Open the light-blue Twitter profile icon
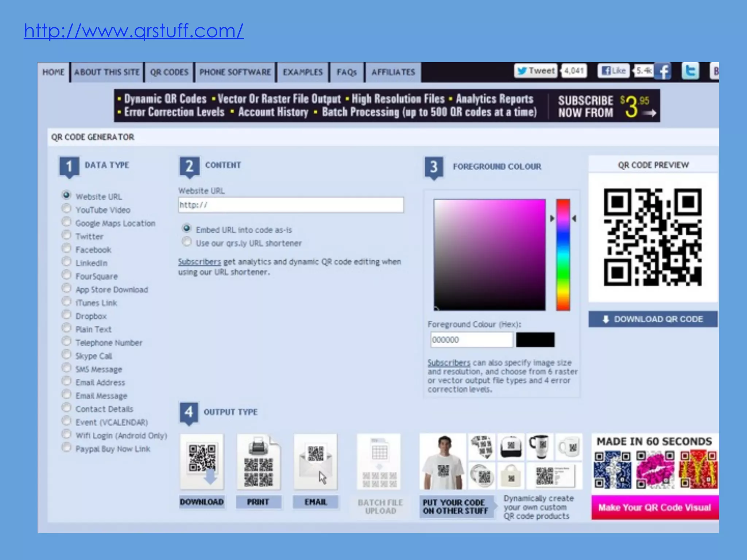This screenshot has width=747, height=560. [x=690, y=71]
